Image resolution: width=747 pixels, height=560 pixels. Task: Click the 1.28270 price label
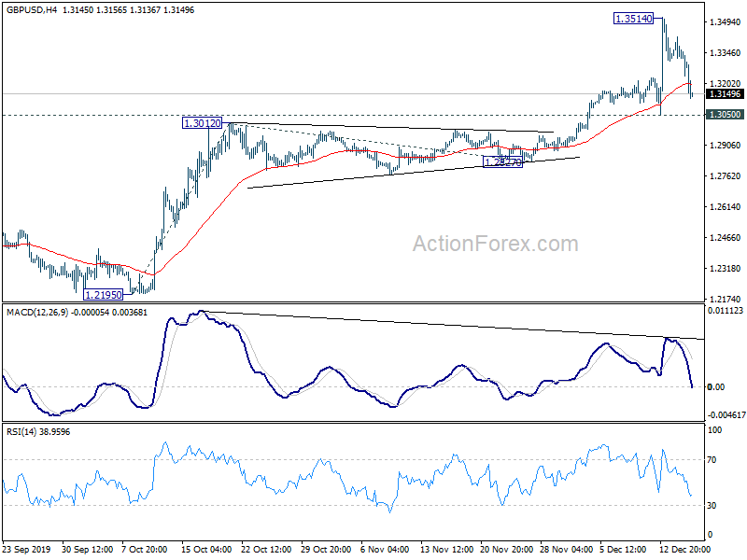[502, 162]
